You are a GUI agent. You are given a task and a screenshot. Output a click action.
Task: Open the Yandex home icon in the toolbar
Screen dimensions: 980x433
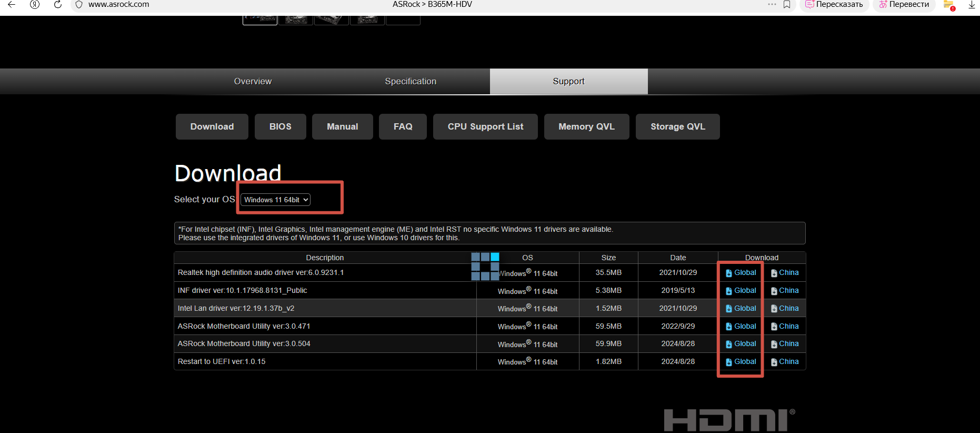tap(35, 4)
